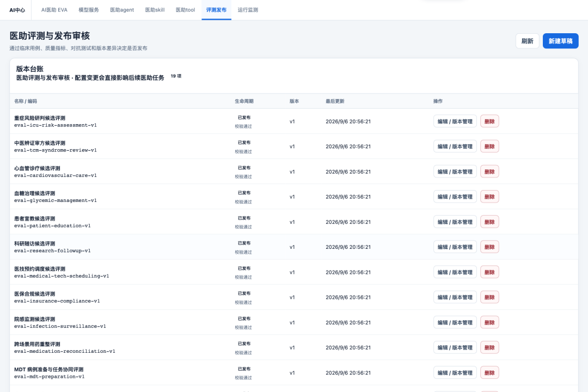Click the 刷新 refresh button
This screenshot has height=392, width=588.
pyautogui.click(x=527, y=41)
